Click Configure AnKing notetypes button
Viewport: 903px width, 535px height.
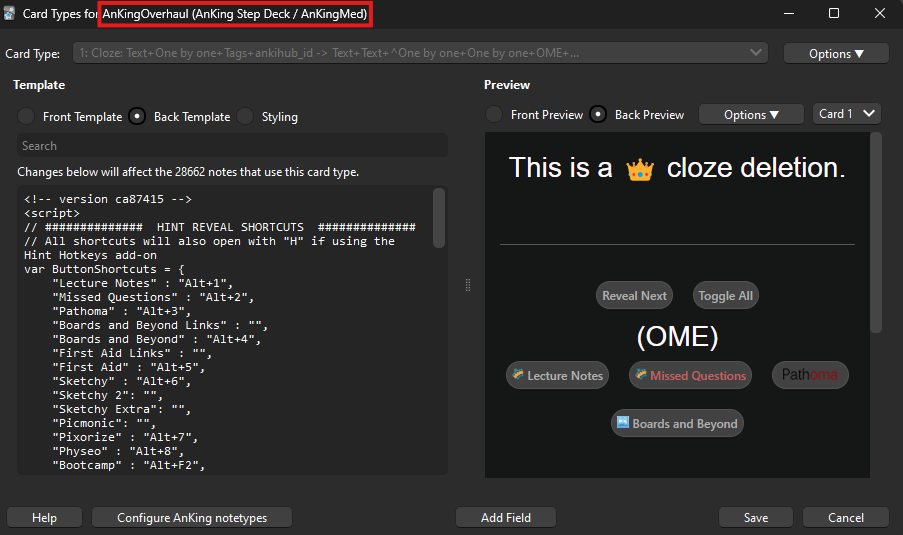pos(192,517)
